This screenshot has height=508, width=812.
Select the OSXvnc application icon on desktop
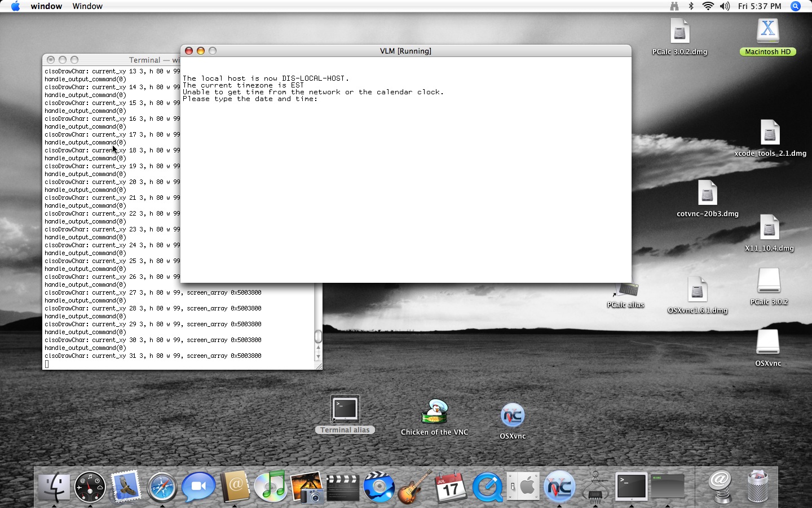coord(513,416)
